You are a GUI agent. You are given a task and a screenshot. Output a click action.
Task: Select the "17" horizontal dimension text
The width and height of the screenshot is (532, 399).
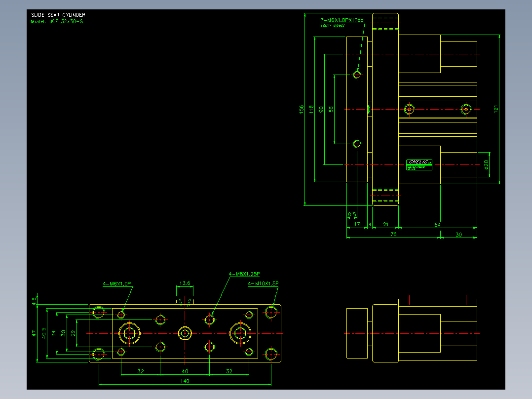[357, 224]
